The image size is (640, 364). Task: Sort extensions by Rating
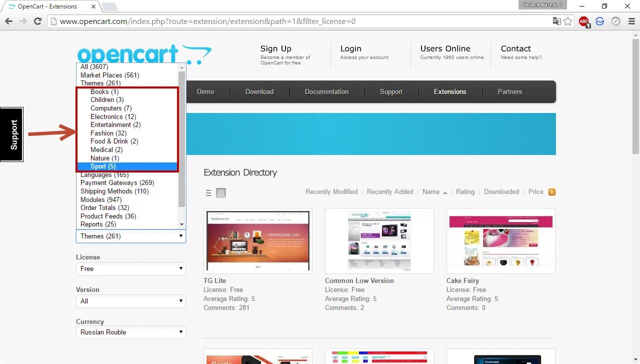[465, 191]
